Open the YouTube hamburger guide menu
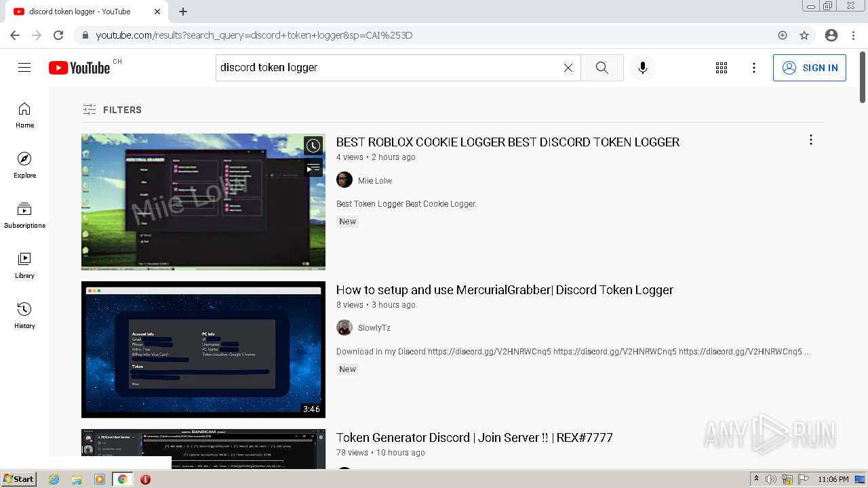 point(24,68)
